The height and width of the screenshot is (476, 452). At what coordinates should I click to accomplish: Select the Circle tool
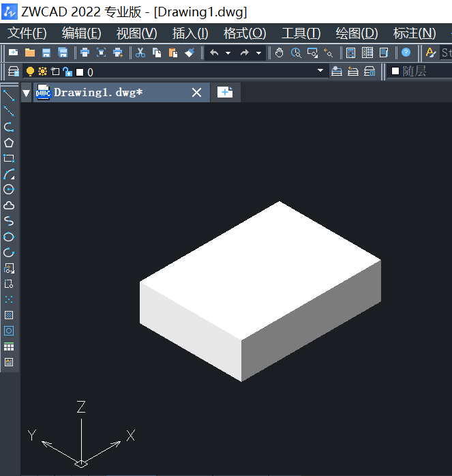coord(9,190)
